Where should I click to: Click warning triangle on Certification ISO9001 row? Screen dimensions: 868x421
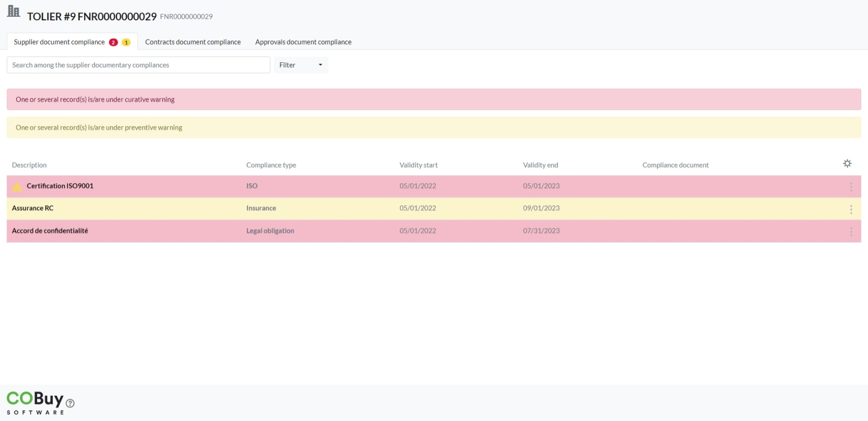[17, 187]
